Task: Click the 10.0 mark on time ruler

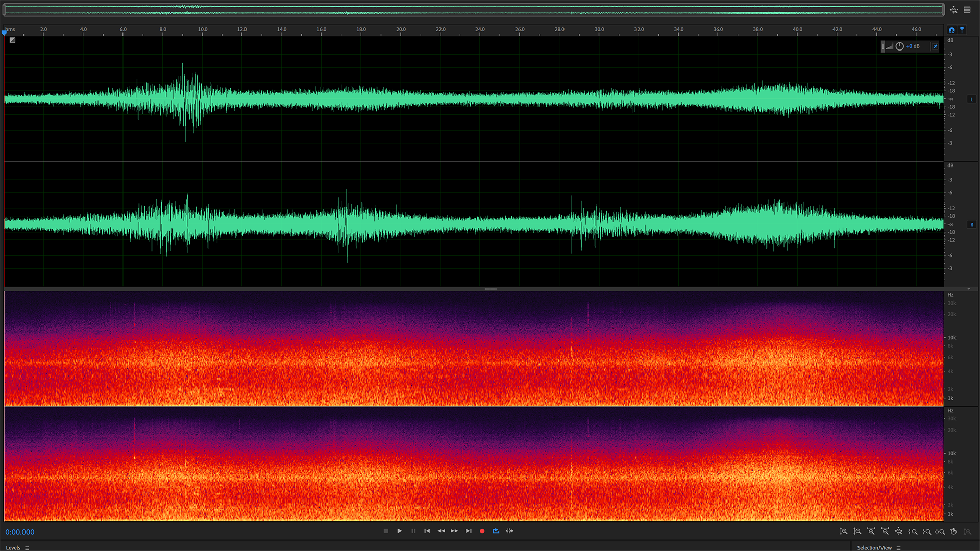Action: tap(203, 29)
